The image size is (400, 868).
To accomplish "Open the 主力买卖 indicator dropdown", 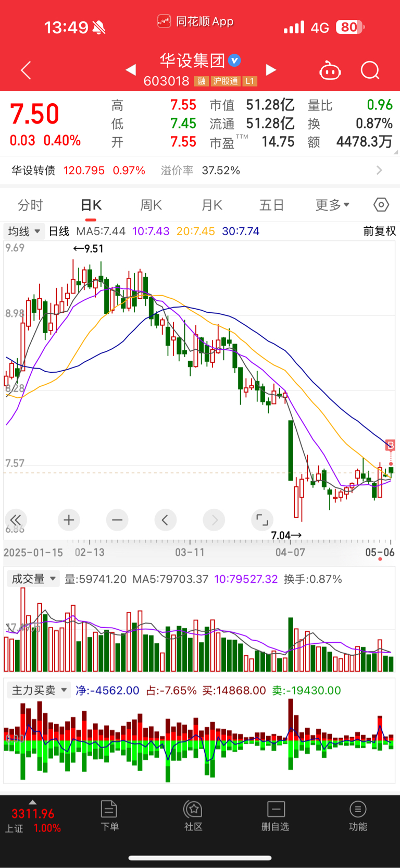I will (39, 690).
